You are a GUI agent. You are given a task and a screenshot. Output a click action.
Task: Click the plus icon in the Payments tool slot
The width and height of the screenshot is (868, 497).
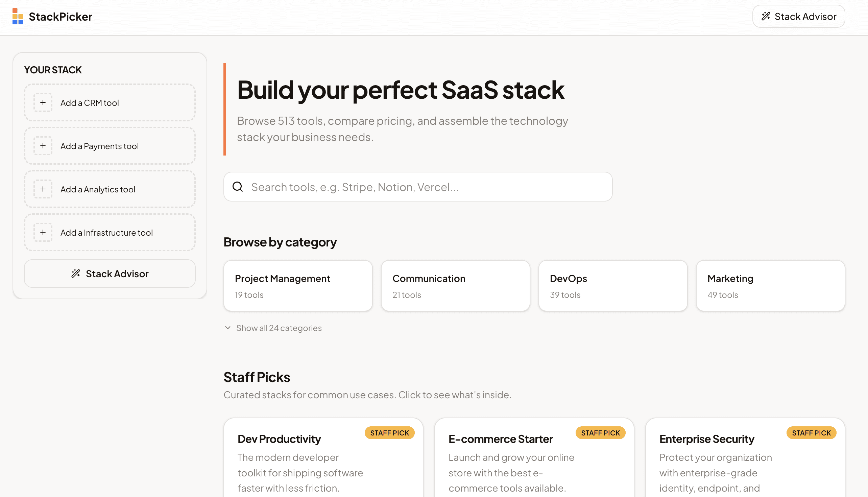click(43, 145)
